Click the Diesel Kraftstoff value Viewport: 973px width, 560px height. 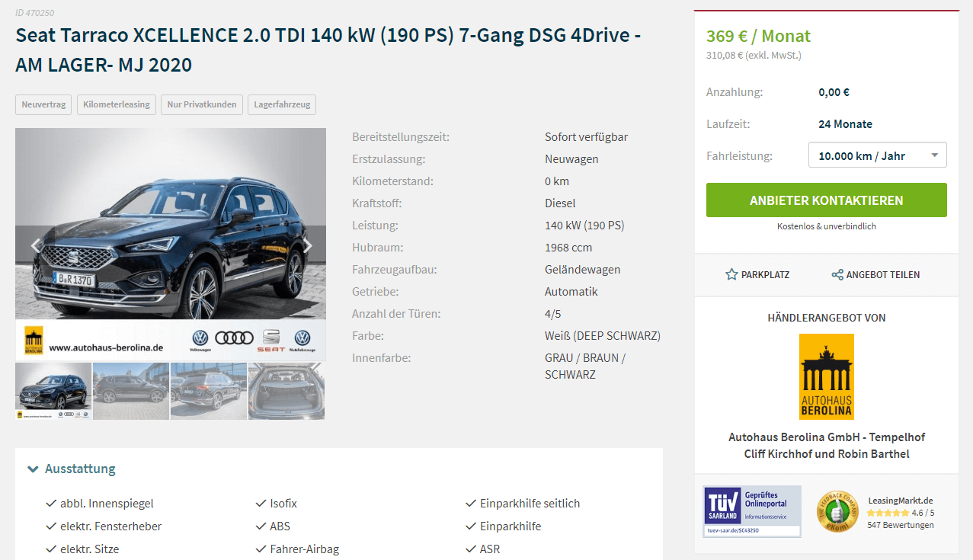(560, 203)
